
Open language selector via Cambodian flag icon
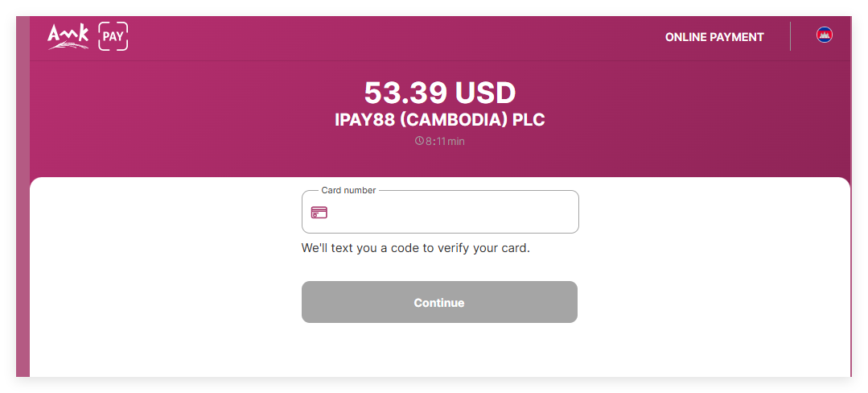[824, 35]
